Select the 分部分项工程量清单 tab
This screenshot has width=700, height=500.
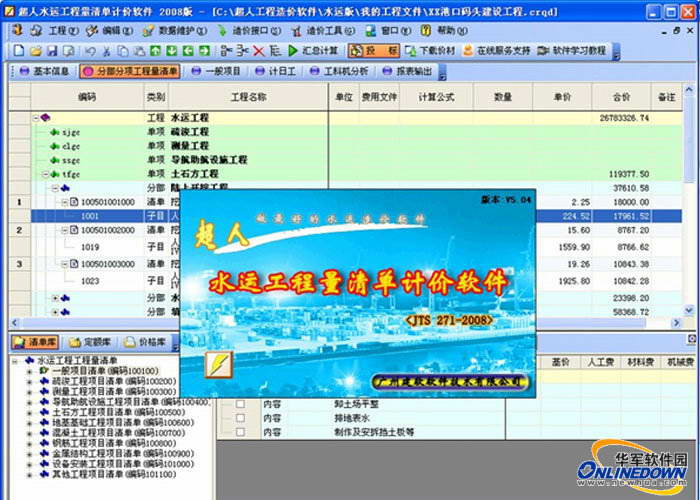tap(130, 71)
